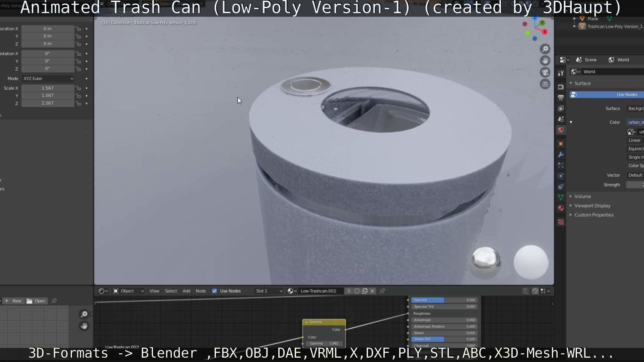Open node editor Add menu
Image resolution: width=644 pixels, height=362 pixels.
pos(186,291)
